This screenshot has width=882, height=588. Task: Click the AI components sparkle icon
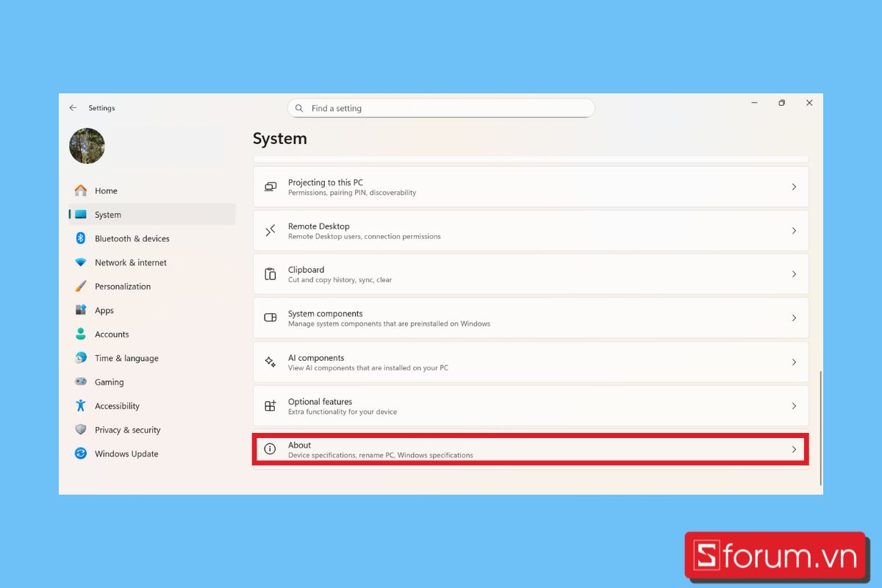[x=270, y=362]
